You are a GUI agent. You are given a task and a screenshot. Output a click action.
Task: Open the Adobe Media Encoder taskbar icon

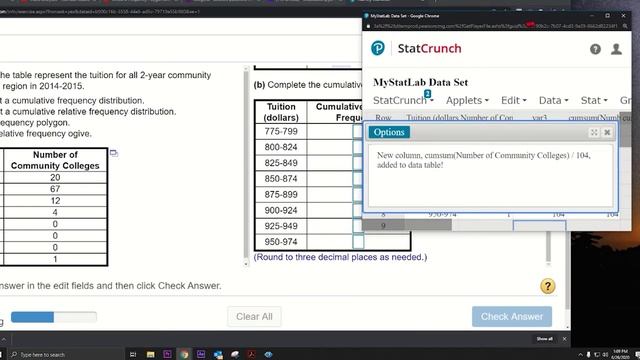click(201, 354)
